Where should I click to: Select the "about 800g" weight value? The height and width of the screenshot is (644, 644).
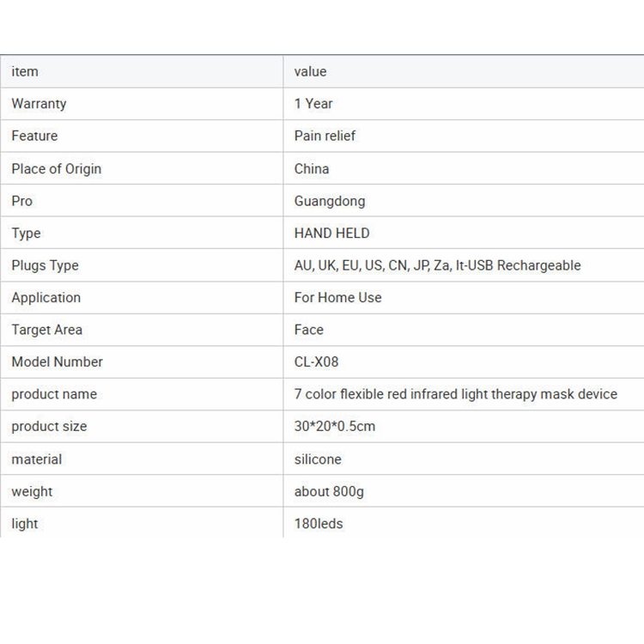click(329, 491)
